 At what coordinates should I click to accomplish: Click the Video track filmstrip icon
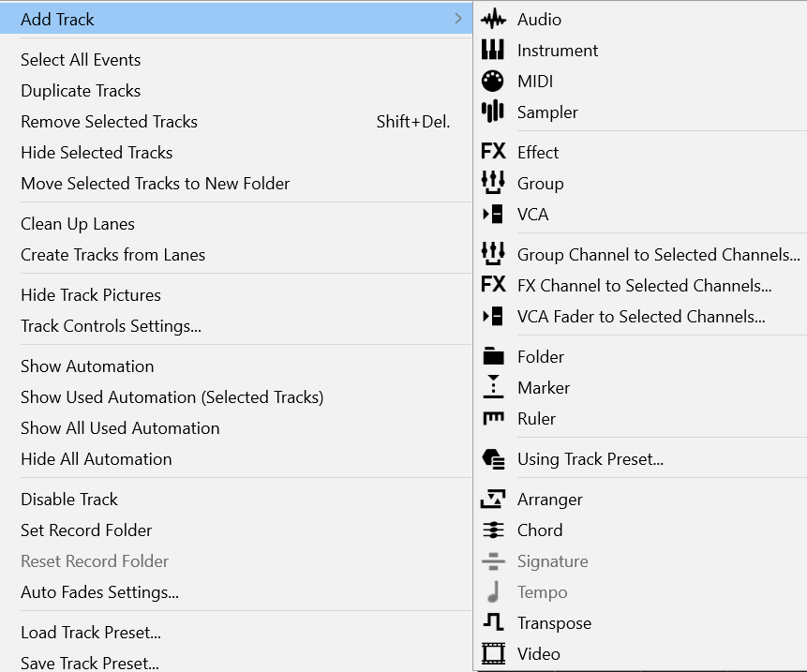[x=493, y=653]
